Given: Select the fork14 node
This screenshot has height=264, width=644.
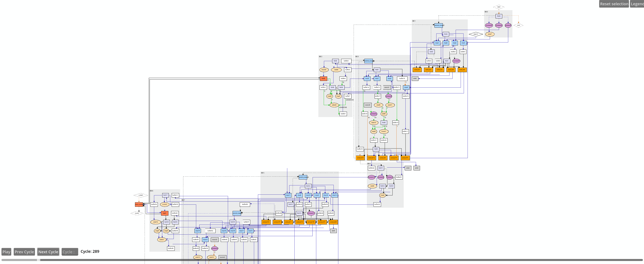Looking at the screenshot, I should pos(308,186).
